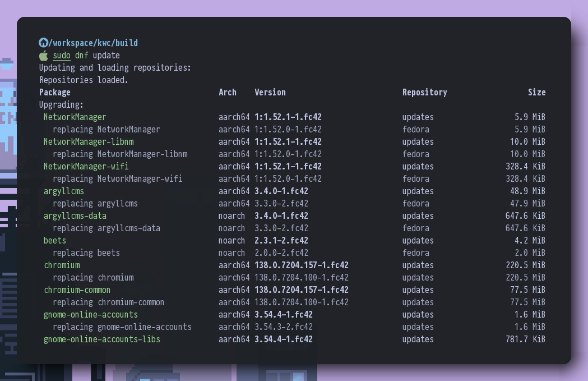Click the /workspace/kwc/build path text
588x381 pixels.
[94, 43]
